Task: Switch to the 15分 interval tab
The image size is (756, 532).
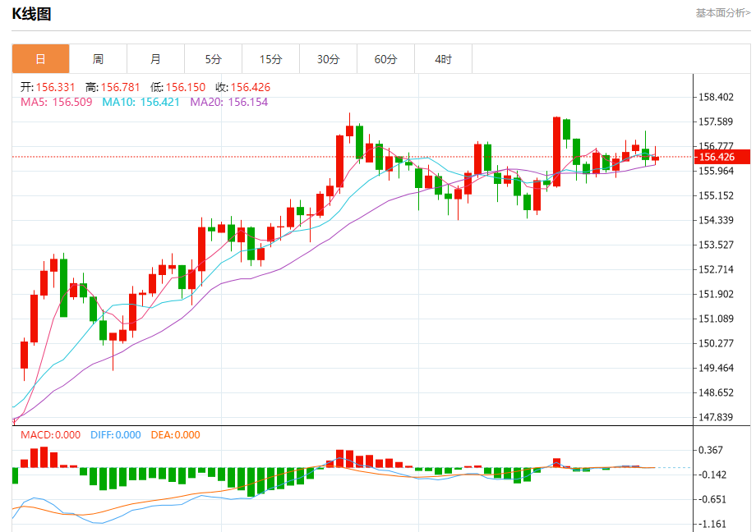Action: click(x=271, y=59)
